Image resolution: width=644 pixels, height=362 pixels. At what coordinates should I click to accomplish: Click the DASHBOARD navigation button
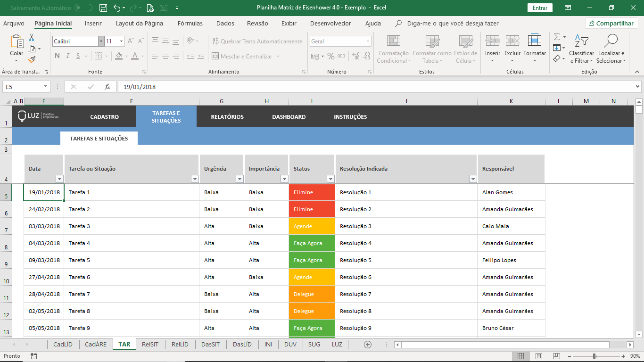coord(289,117)
